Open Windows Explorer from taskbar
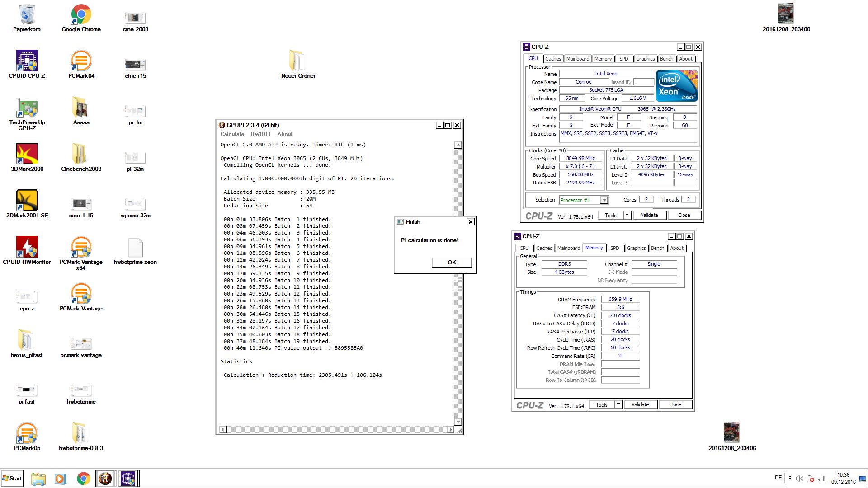 coord(38,479)
